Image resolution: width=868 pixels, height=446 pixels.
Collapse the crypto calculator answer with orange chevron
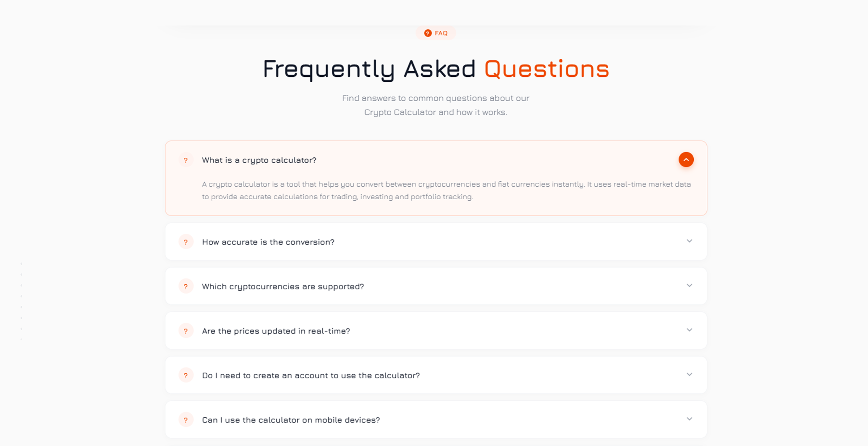point(686,160)
